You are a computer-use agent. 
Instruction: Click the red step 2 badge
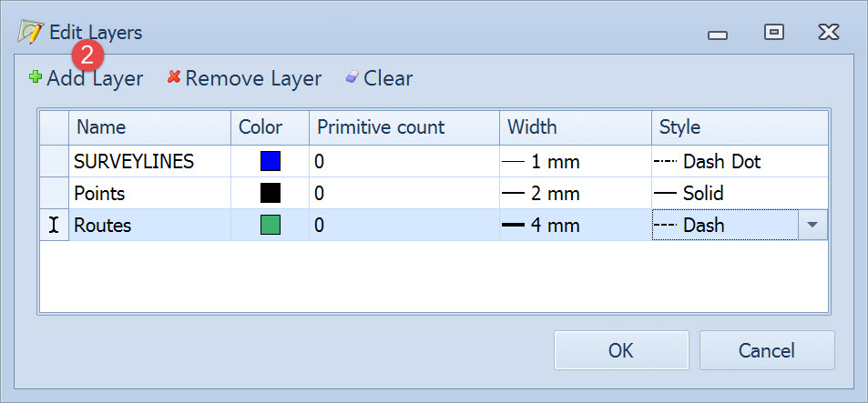[87, 54]
